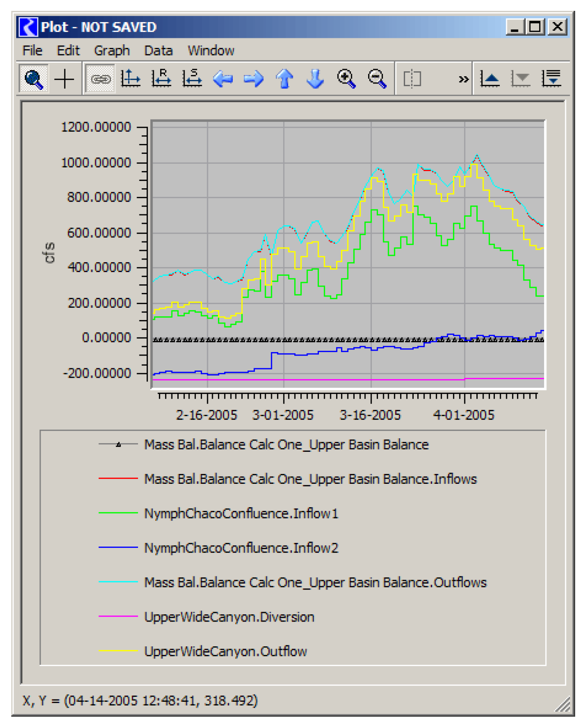Expand the toolbar overflow chevron
Image resolution: width=586 pixels, height=728 pixels.
tap(463, 79)
